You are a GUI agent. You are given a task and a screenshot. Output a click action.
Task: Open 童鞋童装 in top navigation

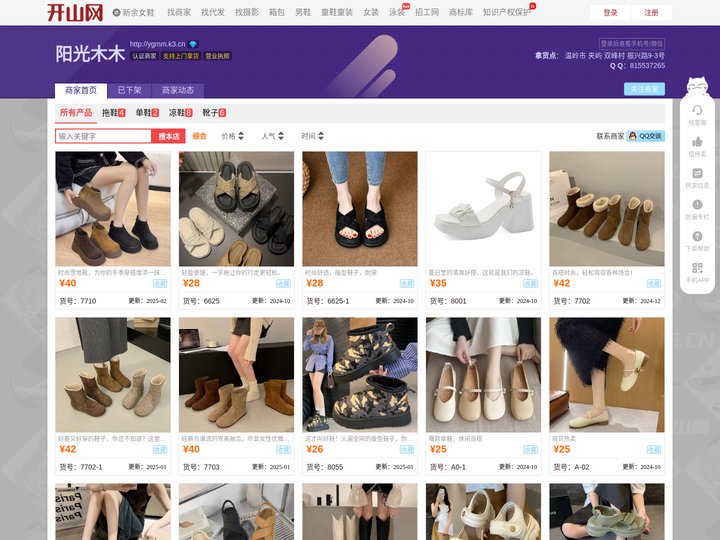[337, 12]
